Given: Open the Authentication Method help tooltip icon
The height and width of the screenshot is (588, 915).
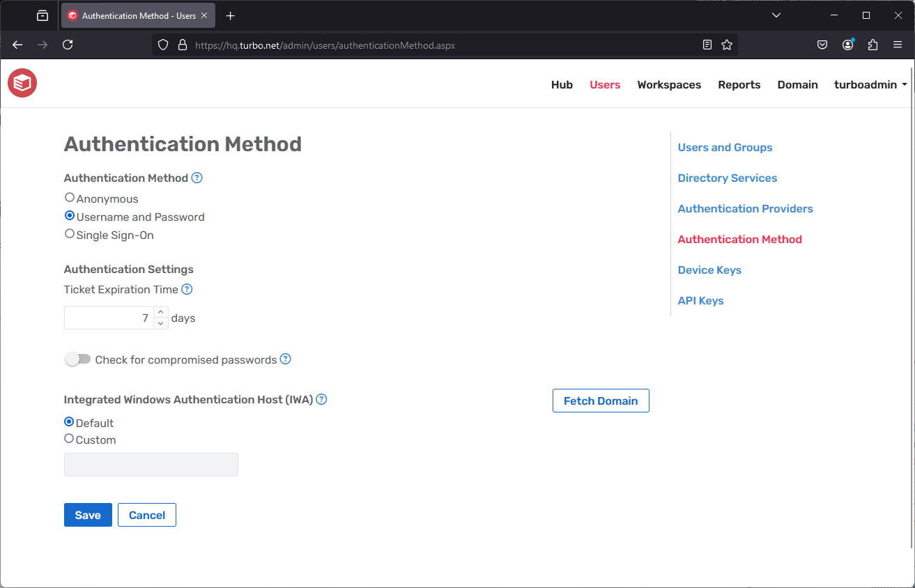Looking at the screenshot, I should click(197, 178).
